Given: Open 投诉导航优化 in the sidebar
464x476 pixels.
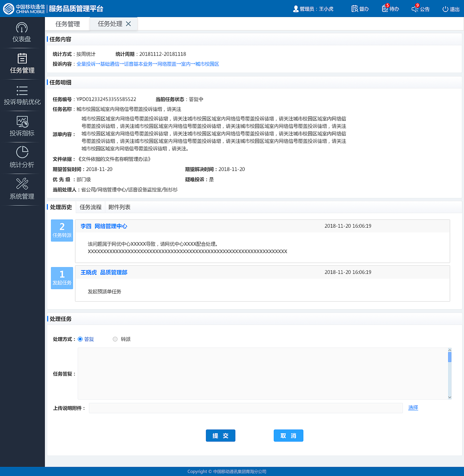Looking at the screenshot, I should 22,95.
